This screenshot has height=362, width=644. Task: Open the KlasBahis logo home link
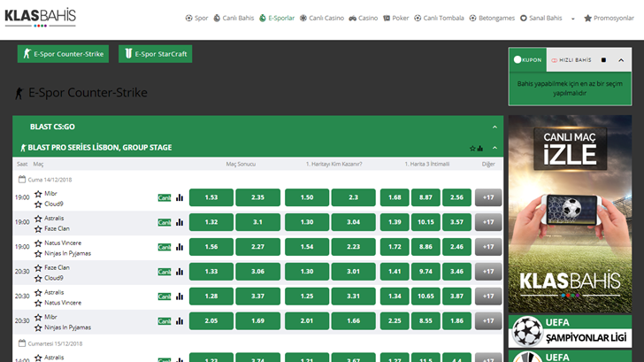[41, 18]
